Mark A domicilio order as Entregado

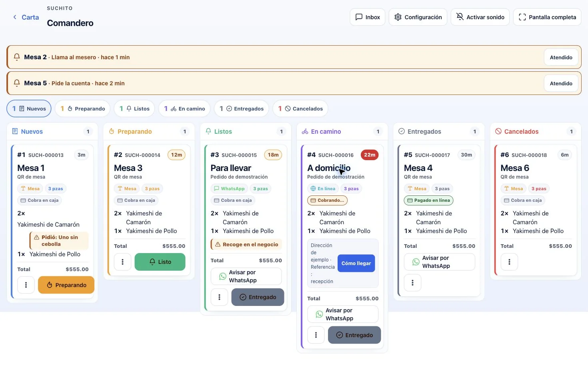tap(354, 335)
